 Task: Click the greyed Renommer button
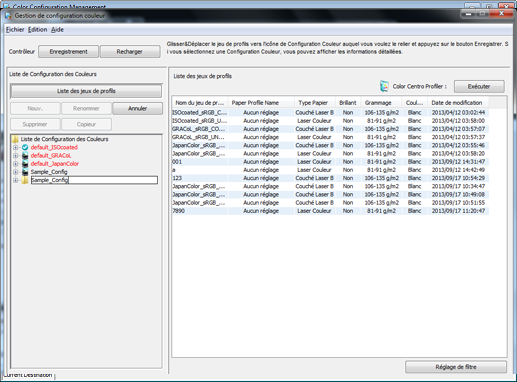(x=86, y=108)
